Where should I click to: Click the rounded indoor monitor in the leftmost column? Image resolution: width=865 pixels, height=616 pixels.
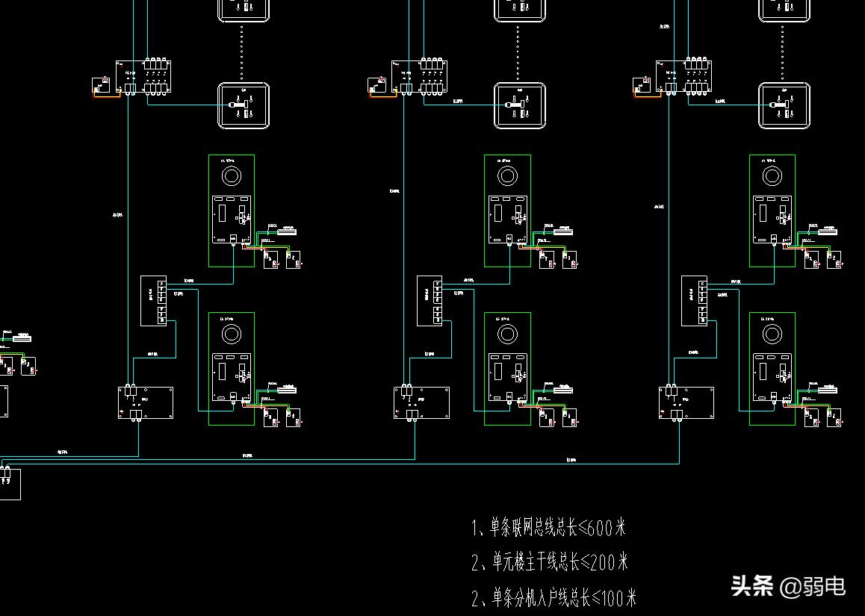point(243,105)
